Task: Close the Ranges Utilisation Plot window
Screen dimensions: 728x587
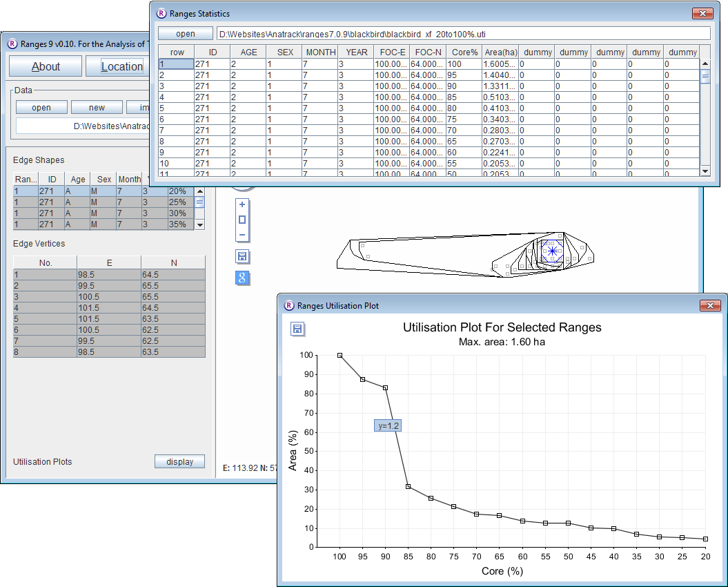Action: point(710,305)
